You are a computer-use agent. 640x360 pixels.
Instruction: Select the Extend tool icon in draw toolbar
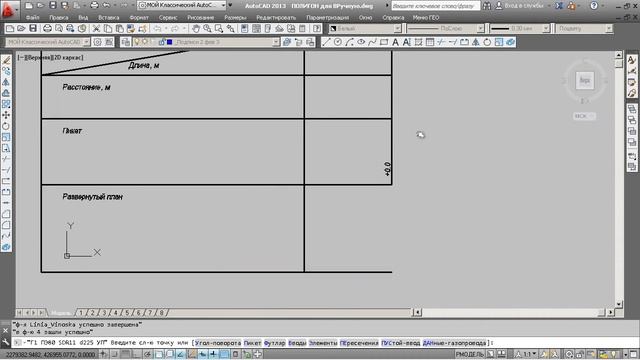[x=453, y=42]
